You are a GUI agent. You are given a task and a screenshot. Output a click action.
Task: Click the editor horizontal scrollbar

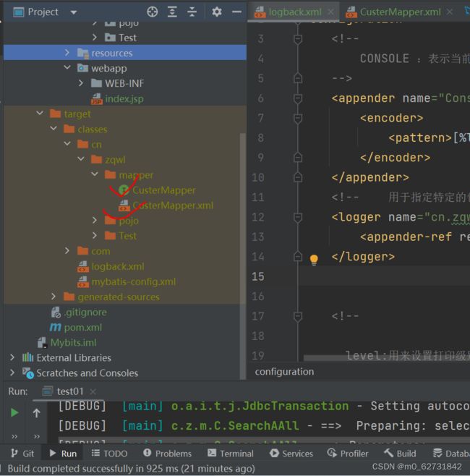[x=387, y=358]
